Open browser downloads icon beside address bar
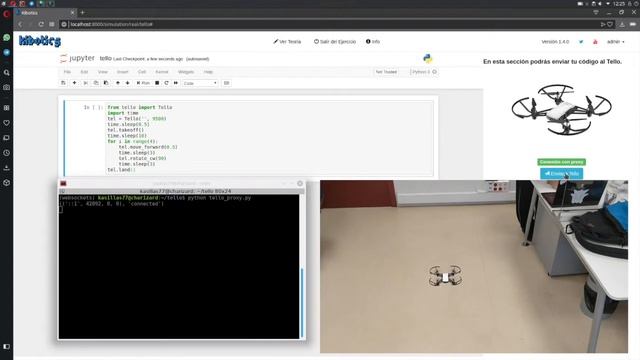 pos(622,24)
